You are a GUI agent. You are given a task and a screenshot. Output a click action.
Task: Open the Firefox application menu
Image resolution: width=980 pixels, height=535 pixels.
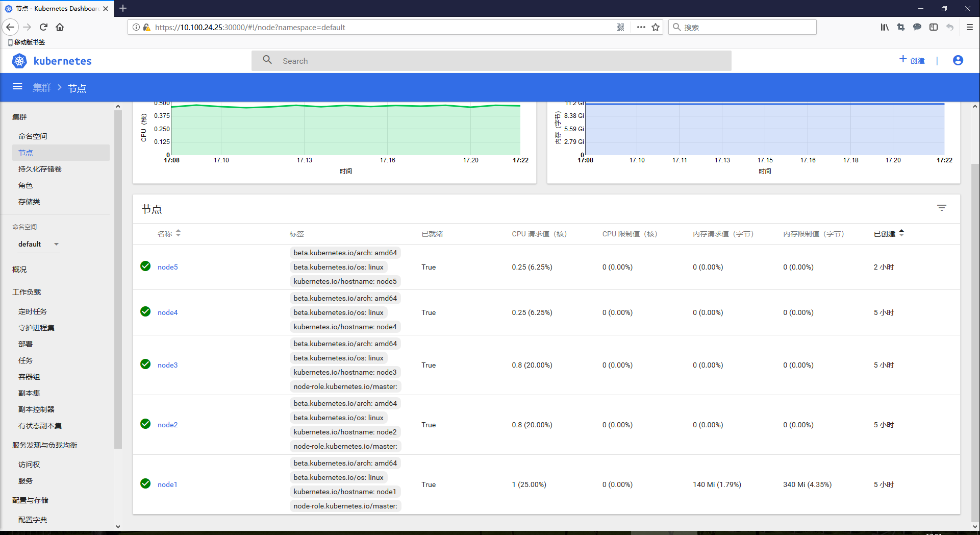(969, 27)
